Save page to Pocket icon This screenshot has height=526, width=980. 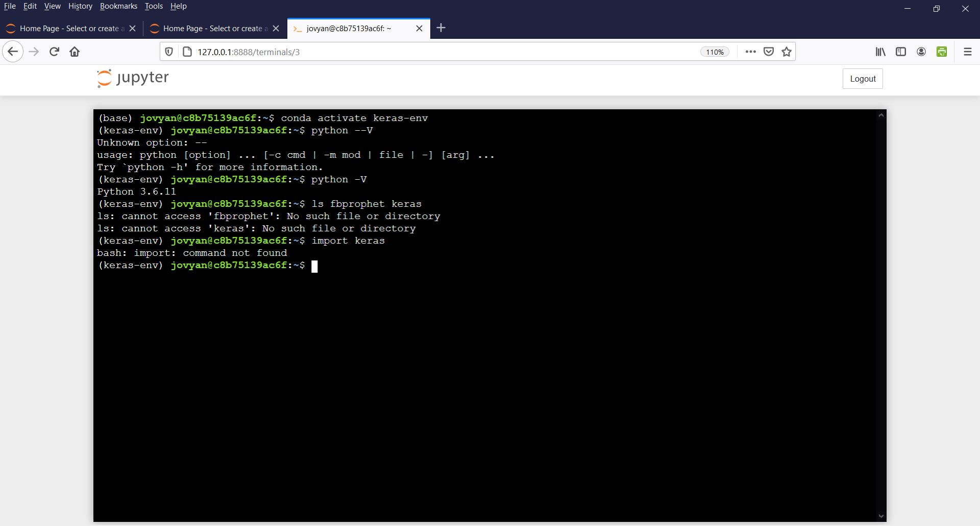768,52
